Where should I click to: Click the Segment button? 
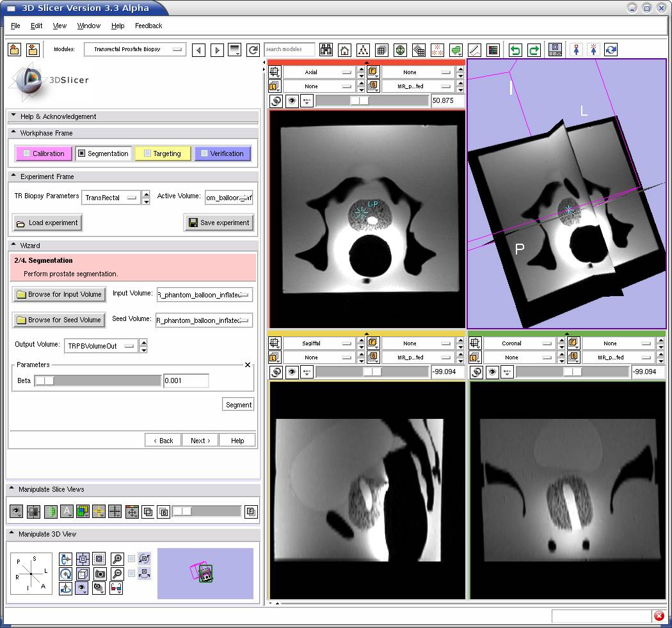click(238, 405)
